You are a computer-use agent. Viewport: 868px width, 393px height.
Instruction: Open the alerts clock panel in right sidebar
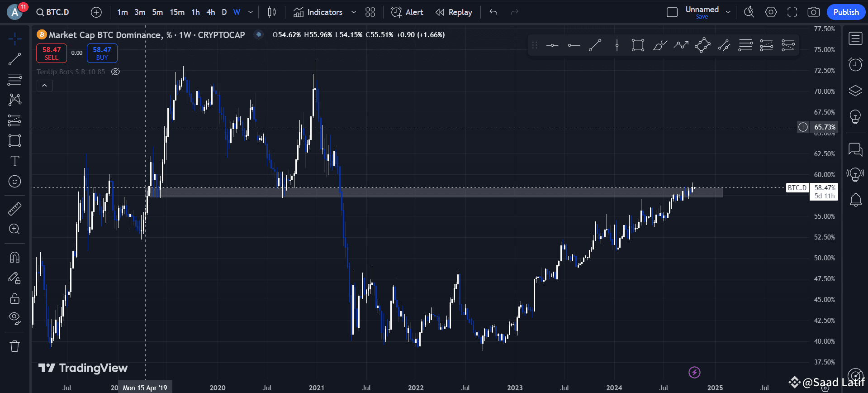pos(855,65)
